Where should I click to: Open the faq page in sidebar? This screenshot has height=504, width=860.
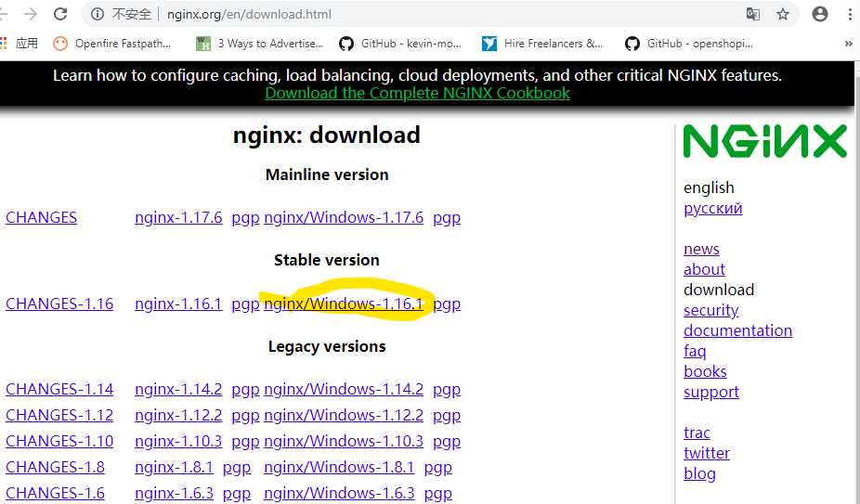click(695, 351)
